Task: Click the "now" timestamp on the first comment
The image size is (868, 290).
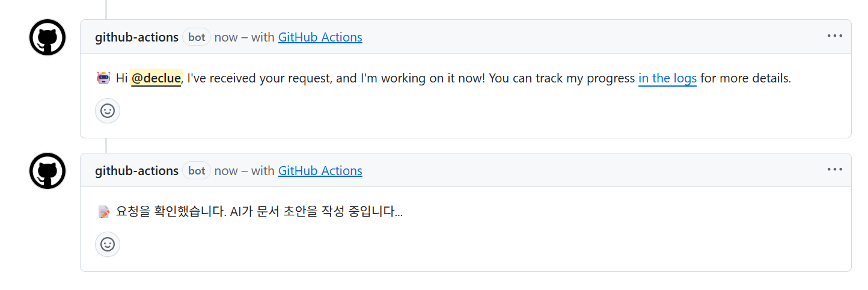Action: point(226,37)
